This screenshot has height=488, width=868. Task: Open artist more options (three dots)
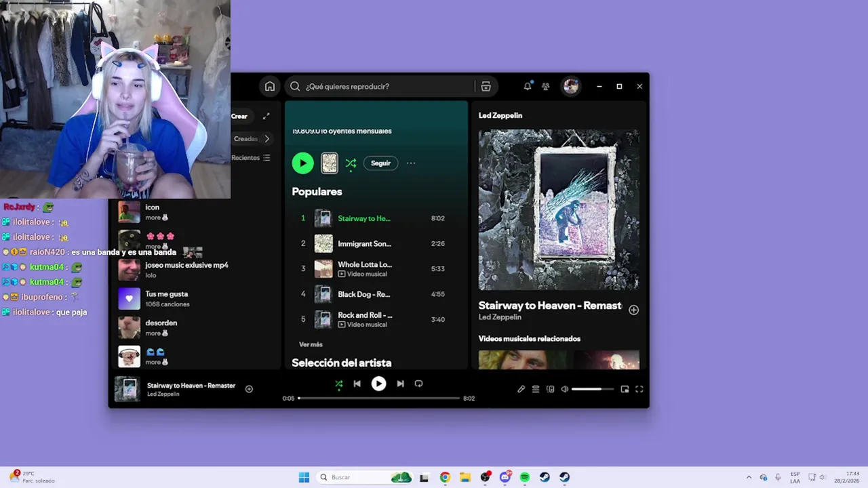(411, 163)
